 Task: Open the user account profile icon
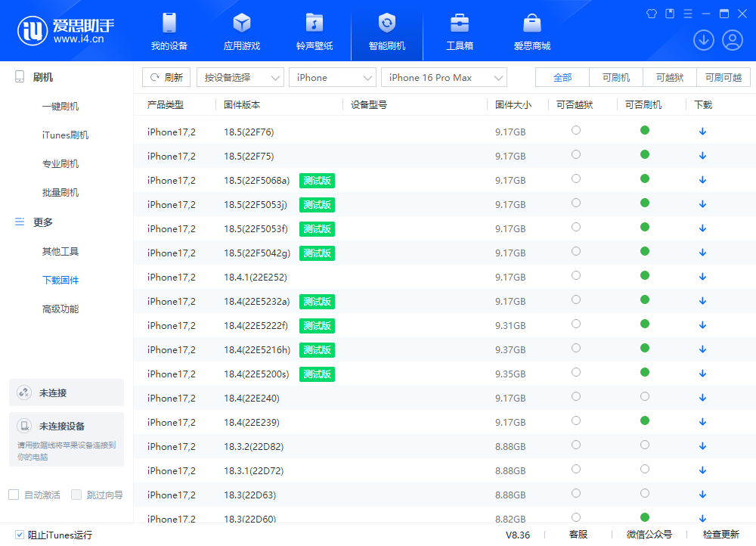pyautogui.click(x=733, y=40)
